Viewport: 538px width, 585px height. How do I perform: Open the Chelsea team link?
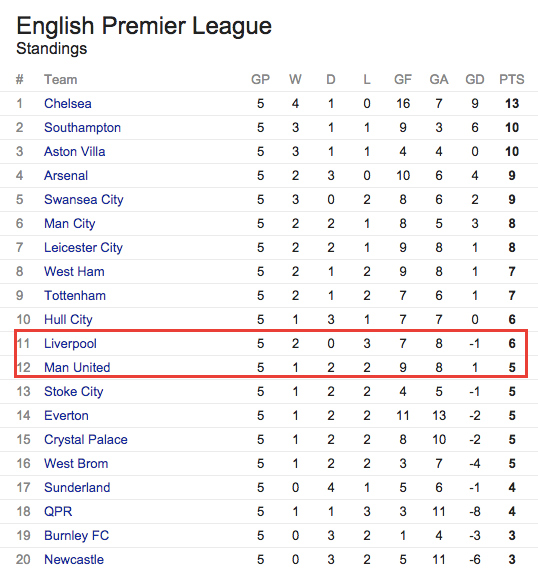(68, 103)
